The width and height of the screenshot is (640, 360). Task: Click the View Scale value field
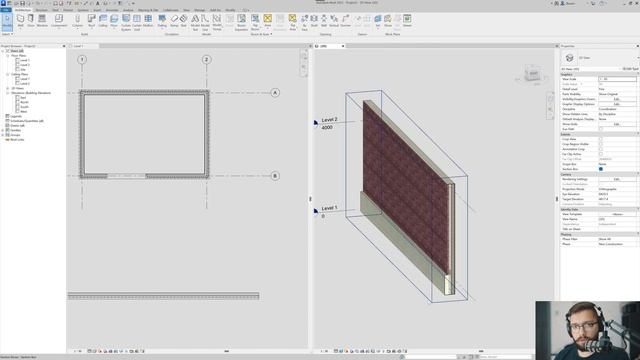coord(617,79)
